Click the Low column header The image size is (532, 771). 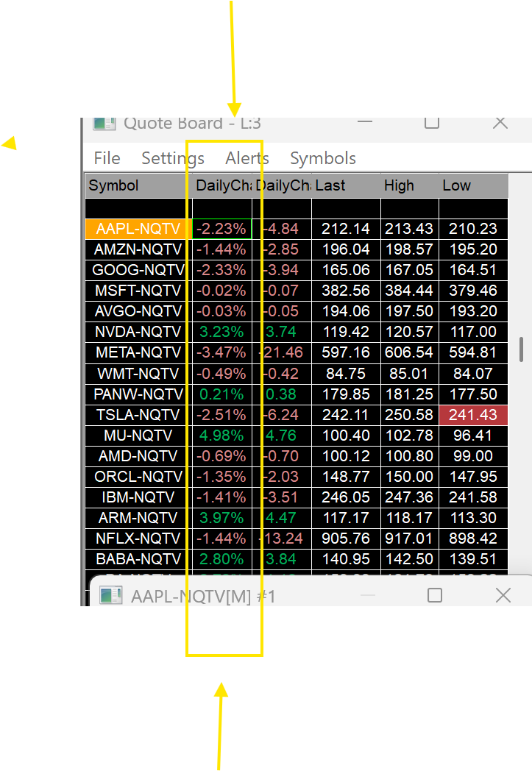click(x=473, y=185)
